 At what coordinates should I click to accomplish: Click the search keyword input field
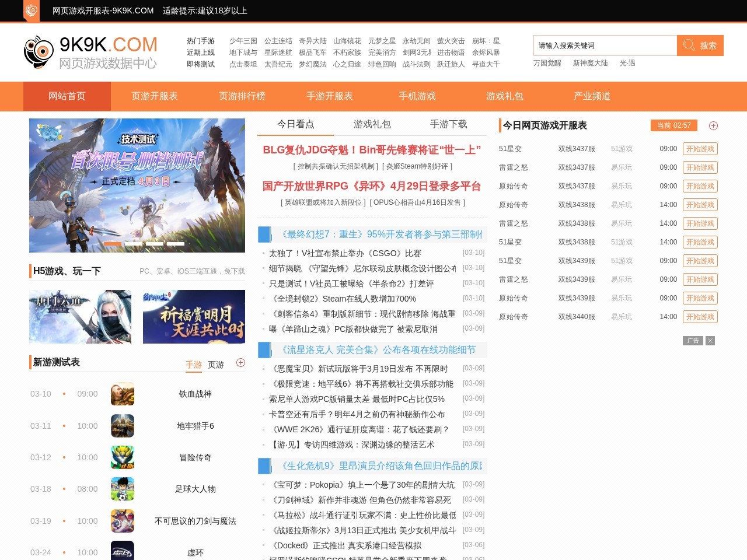[604, 45]
